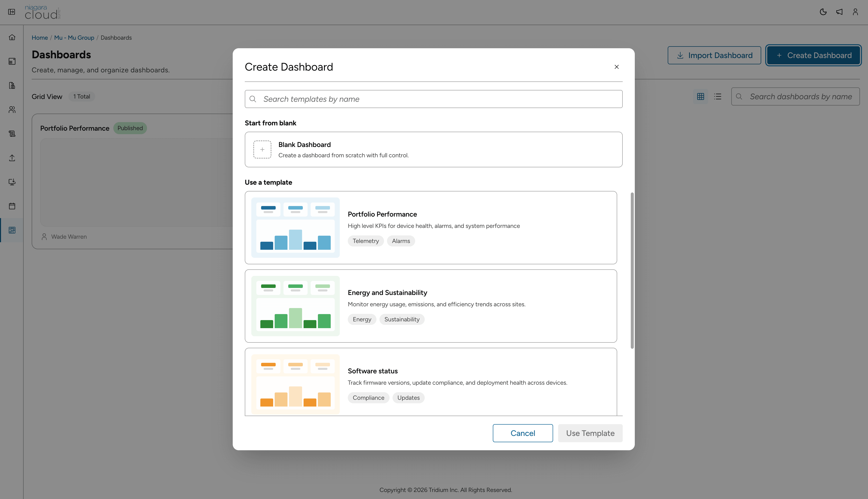868x499 pixels.
Task: Open the document lock sidebar icon
Action: coord(12,85)
